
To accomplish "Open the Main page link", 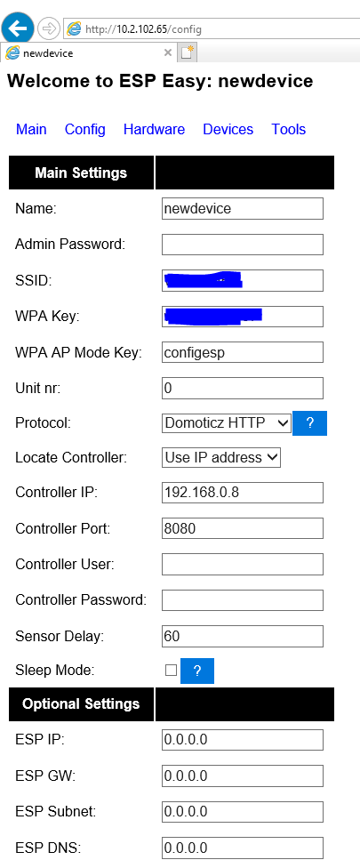I will pos(31,130).
